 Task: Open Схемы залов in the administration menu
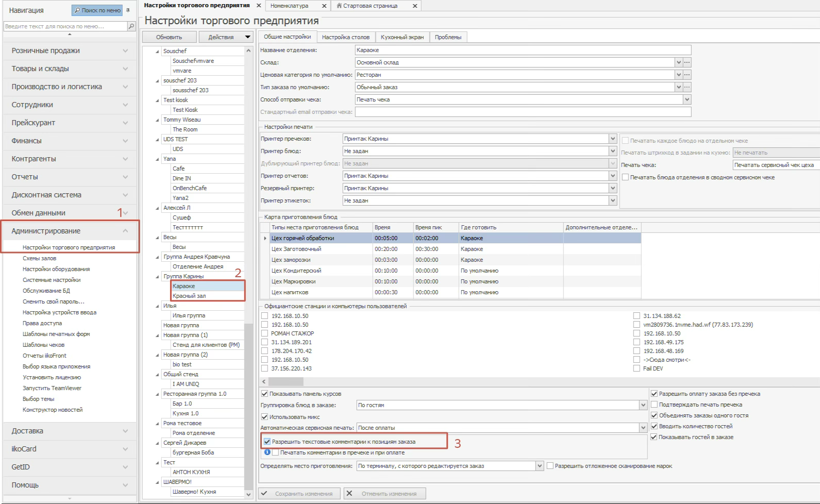pos(39,258)
